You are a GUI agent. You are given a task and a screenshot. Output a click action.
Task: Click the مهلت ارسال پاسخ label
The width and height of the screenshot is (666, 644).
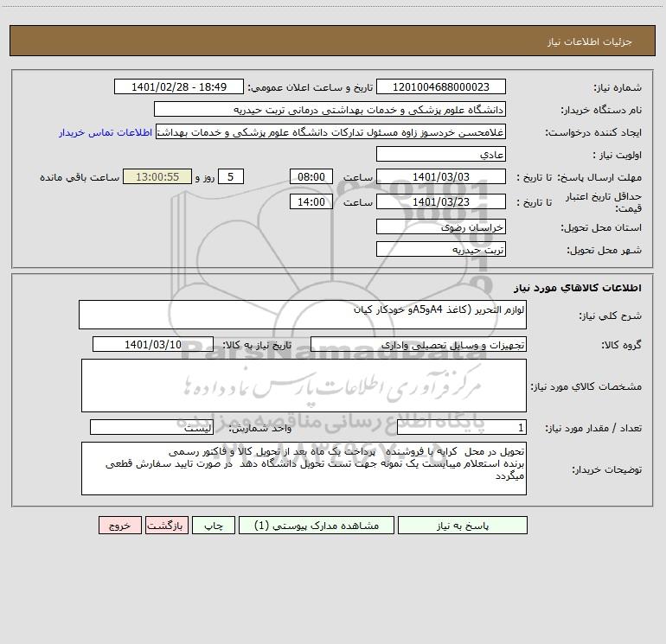[x=599, y=177]
